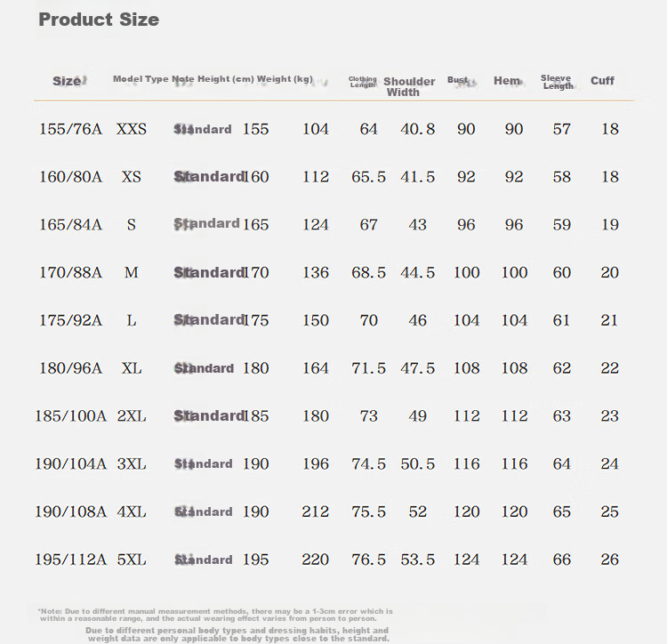Click cuff value 26 in 5XL row
This screenshot has width=667, height=644.
(609, 559)
